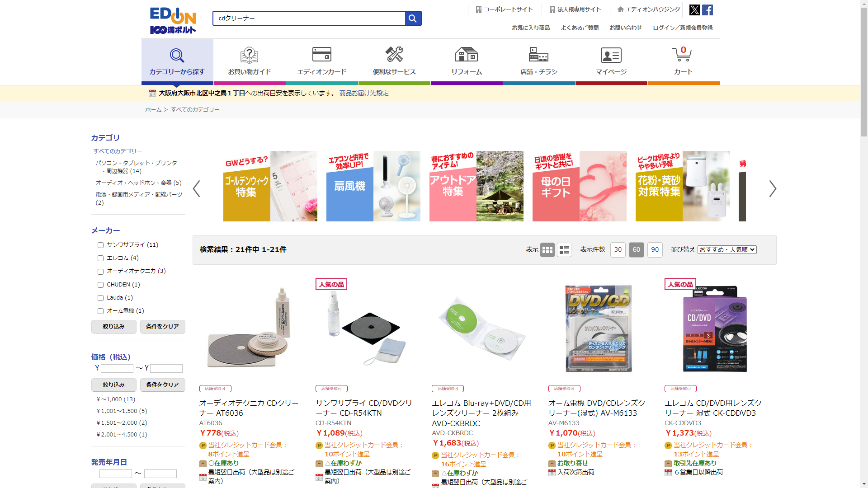Check the オーディオテクニカ maker checkbox

[100, 272]
